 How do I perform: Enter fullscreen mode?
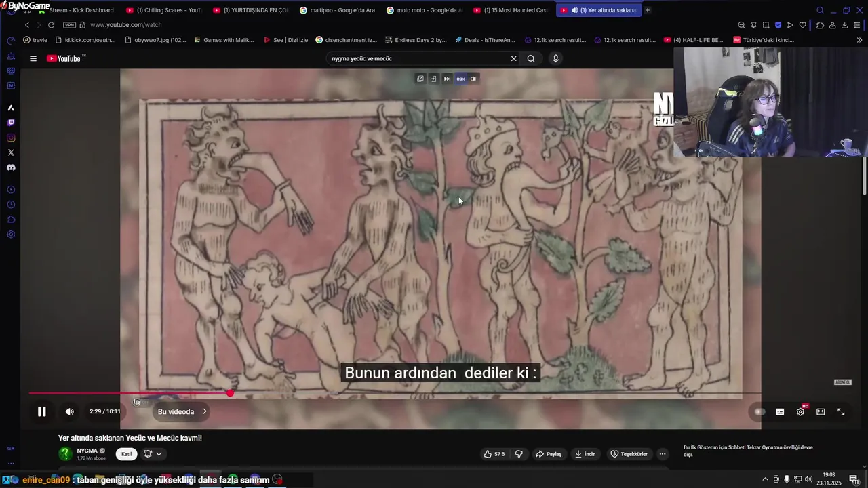[841, 411]
